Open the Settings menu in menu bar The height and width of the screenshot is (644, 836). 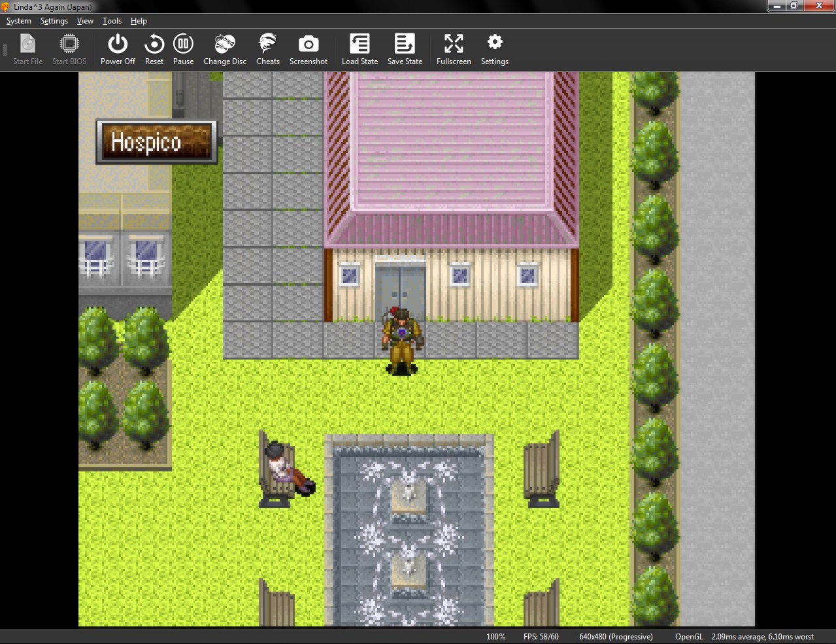point(54,21)
